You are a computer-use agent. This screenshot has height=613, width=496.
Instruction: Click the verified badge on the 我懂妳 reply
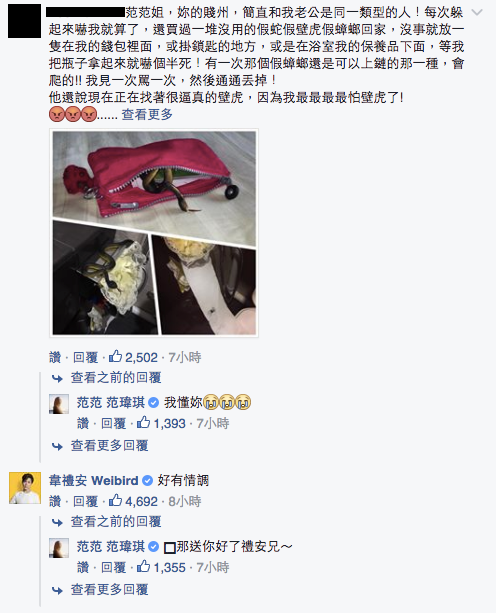pyautogui.click(x=154, y=403)
